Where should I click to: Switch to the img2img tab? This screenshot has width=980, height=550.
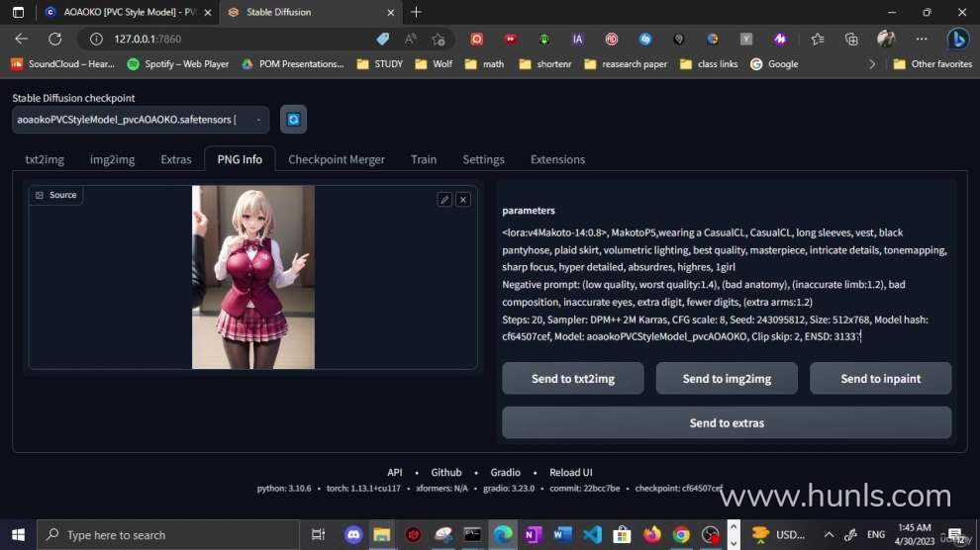(x=112, y=159)
